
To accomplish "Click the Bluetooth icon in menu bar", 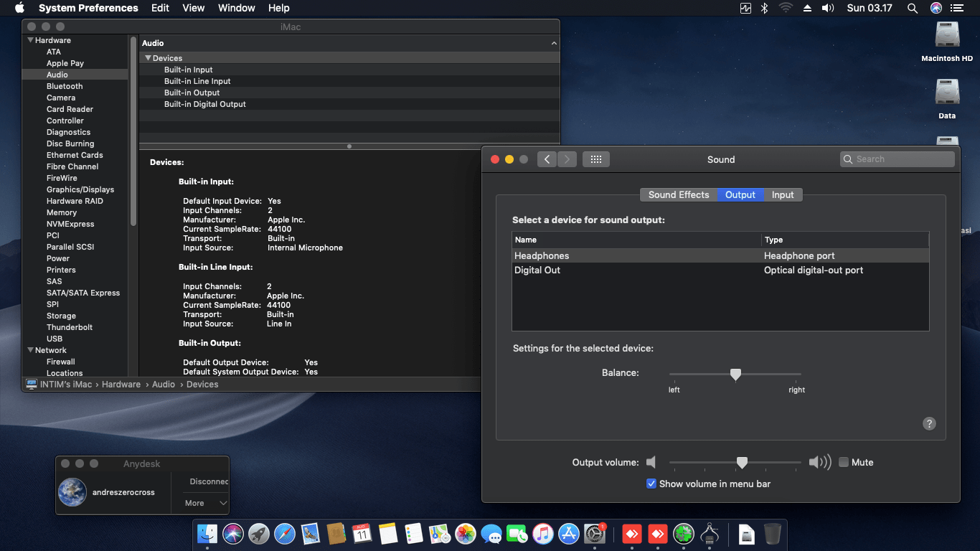I will (765, 8).
